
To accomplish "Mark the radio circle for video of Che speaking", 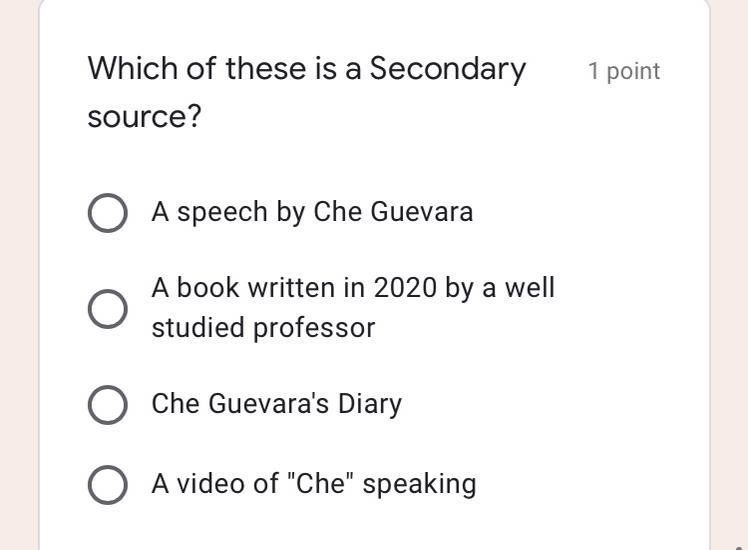I will tap(107, 485).
